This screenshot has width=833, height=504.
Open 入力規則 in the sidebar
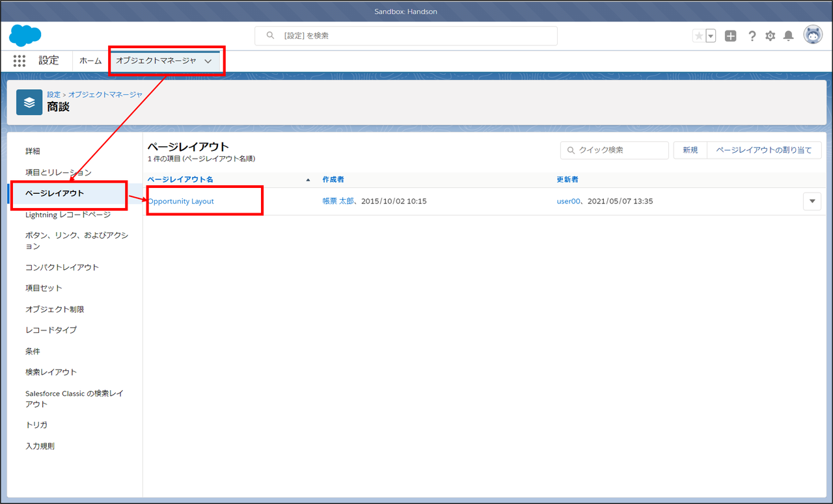[x=40, y=446]
